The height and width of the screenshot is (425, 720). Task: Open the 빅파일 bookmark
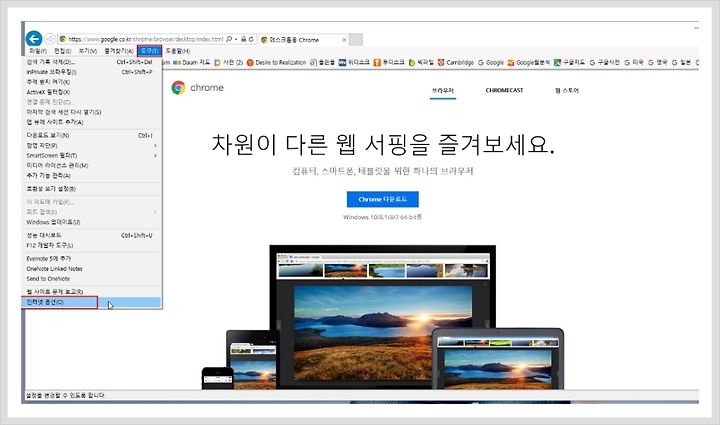tap(421, 62)
